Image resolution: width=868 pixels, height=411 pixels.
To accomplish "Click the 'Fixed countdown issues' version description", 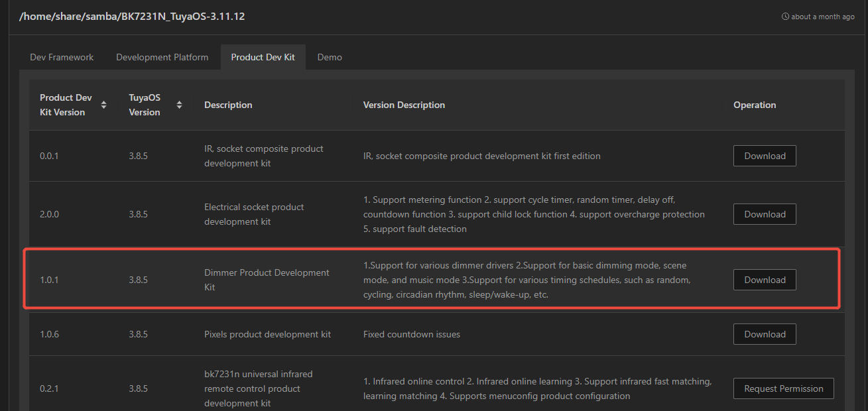I will point(411,334).
